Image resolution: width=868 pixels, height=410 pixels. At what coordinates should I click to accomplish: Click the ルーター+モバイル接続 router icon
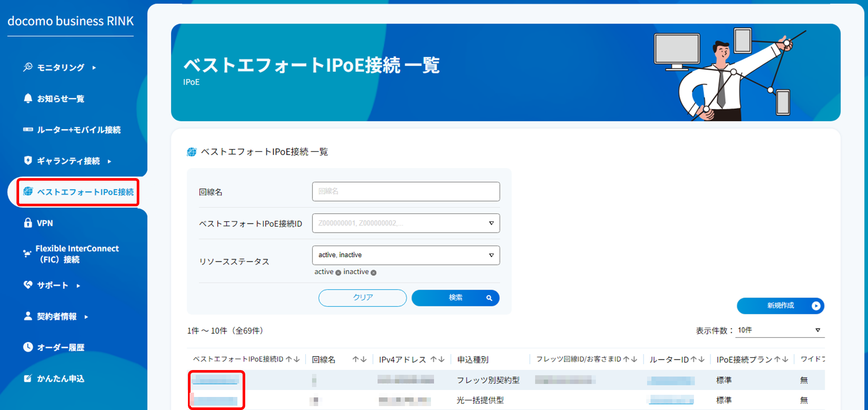point(28,129)
